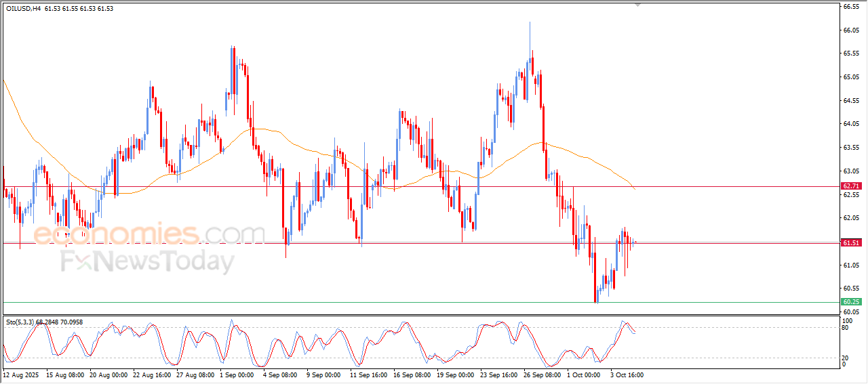This screenshot has width=868, height=384.
Task: Click the FxNewsToday watermark logo
Action: click(x=147, y=261)
